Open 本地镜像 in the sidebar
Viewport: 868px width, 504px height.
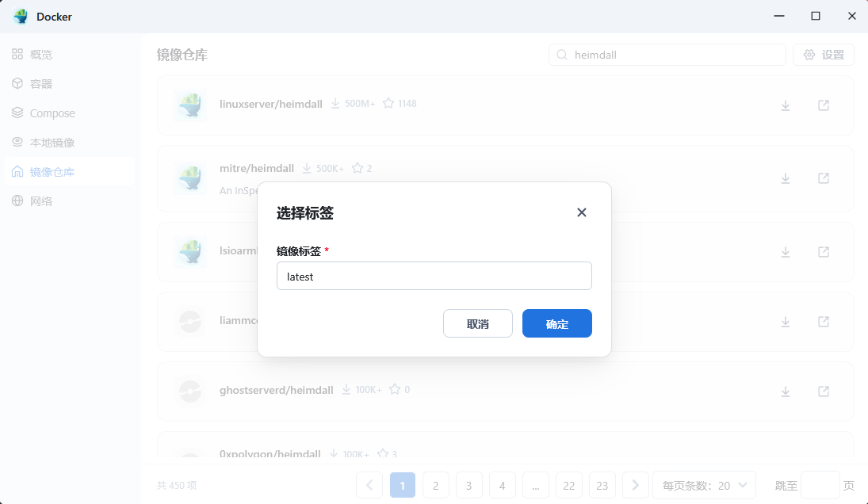(69, 142)
